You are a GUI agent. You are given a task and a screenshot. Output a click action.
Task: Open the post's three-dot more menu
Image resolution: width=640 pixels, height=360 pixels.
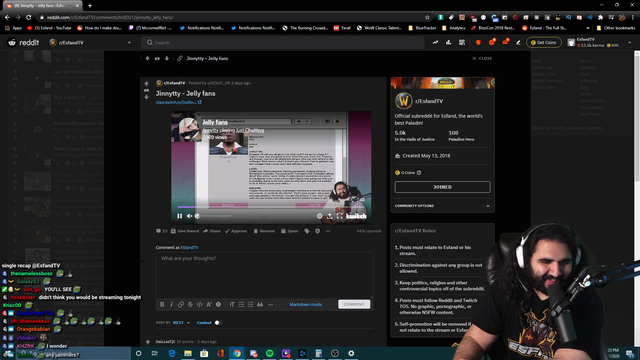[328, 231]
